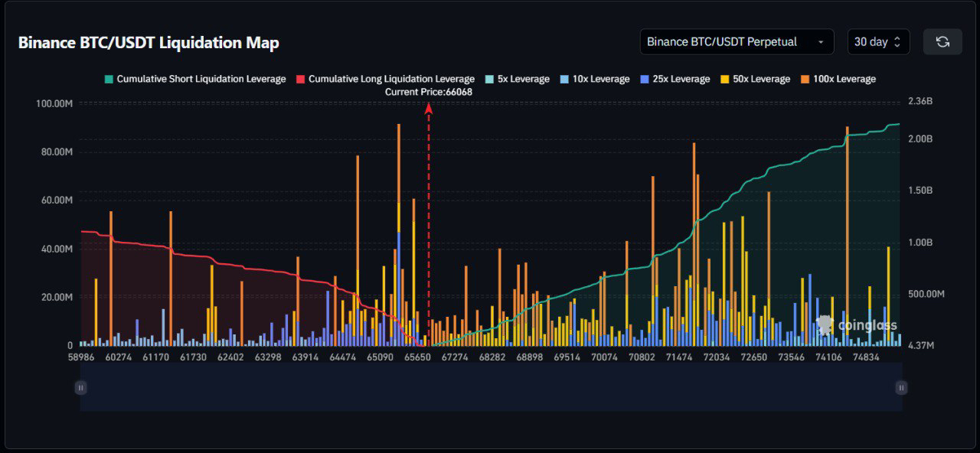980x453 pixels.
Task: Click the Current Price:66068 label
Action: coord(428,92)
